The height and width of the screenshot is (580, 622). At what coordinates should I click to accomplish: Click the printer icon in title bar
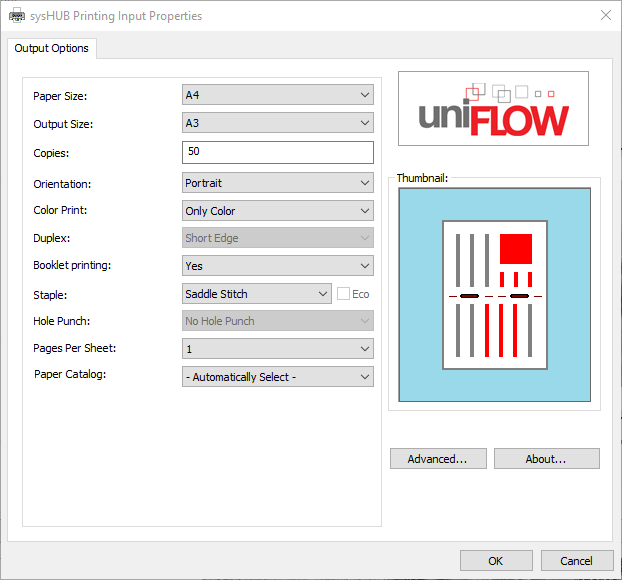tap(17, 15)
